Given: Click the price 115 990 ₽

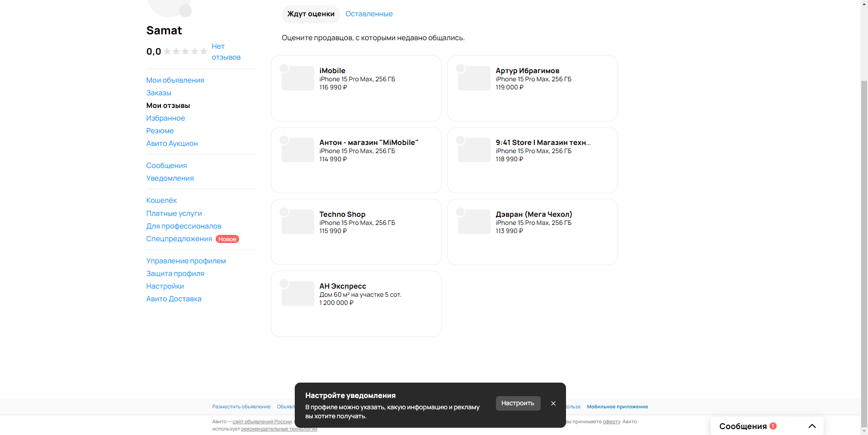Looking at the screenshot, I should click(333, 231).
